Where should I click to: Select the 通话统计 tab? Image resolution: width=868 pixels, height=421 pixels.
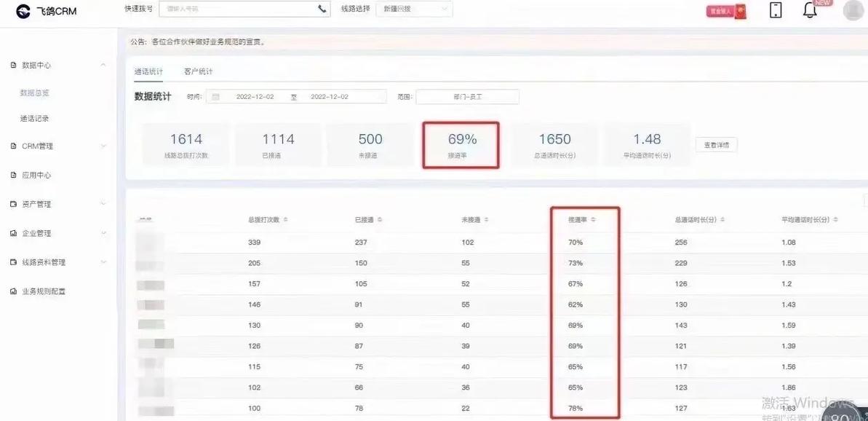click(x=148, y=71)
